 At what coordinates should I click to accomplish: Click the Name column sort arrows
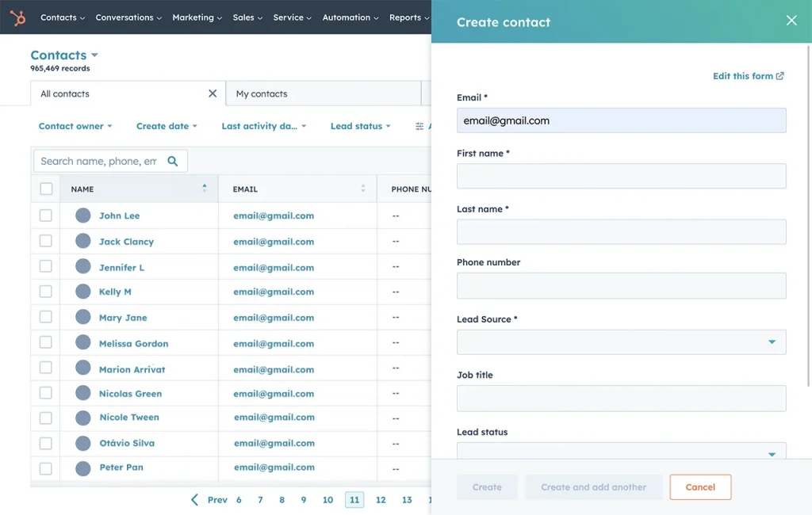pyautogui.click(x=205, y=189)
